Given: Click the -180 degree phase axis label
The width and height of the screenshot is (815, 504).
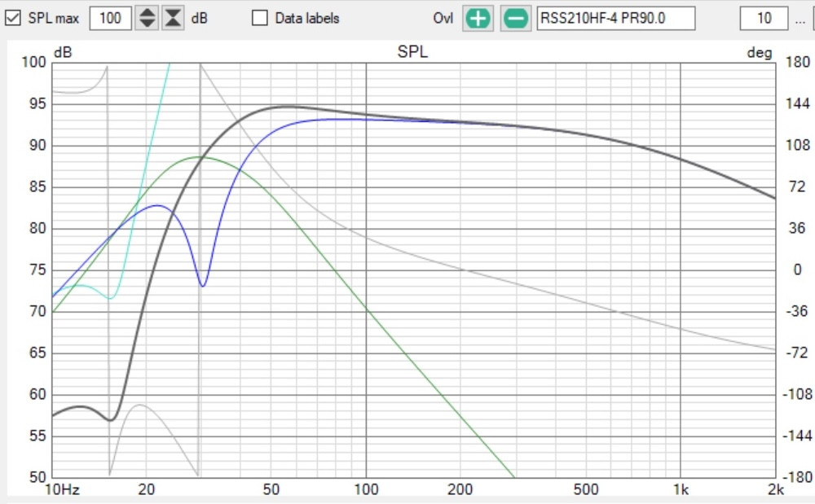Looking at the screenshot, I should pyautogui.click(x=797, y=477).
